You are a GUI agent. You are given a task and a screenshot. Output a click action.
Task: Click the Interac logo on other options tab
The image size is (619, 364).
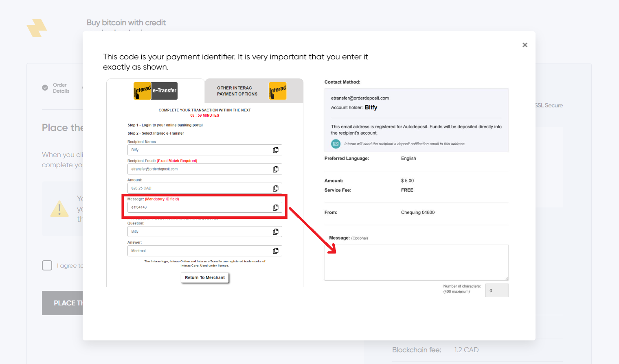click(x=278, y=91)
